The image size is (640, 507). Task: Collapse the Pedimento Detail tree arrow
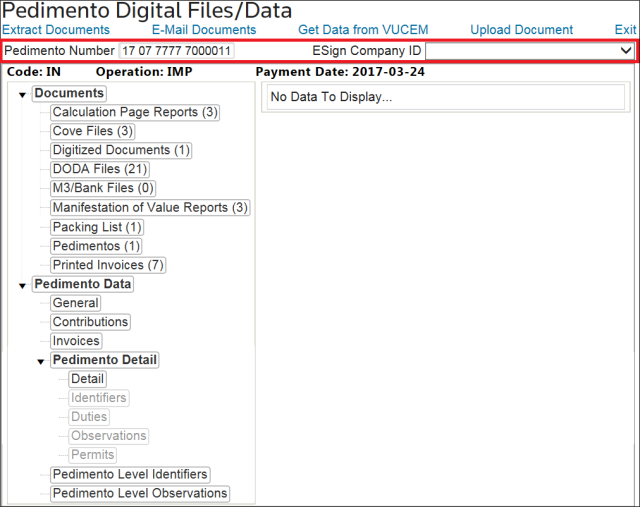(41, 362)
